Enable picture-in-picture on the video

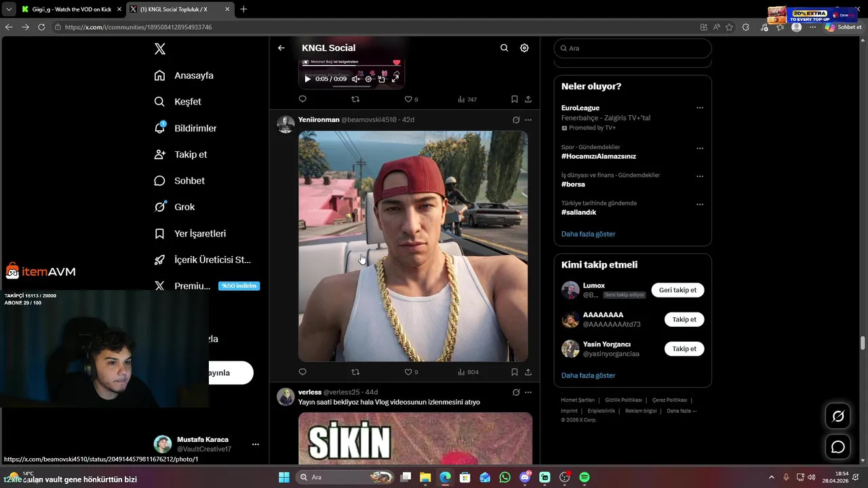[x=381, y=79]
